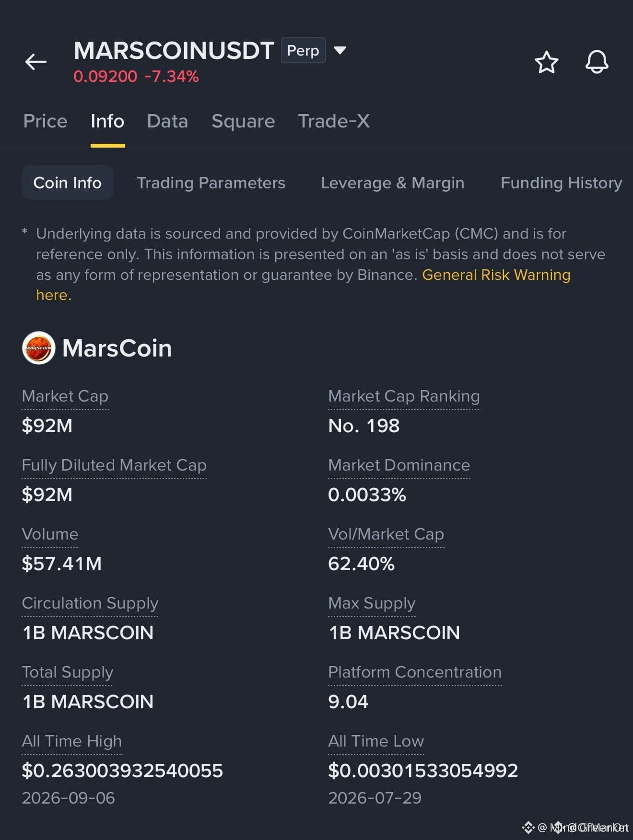Tap the back arrow icon
633x840 pixels.
point(36,62)
